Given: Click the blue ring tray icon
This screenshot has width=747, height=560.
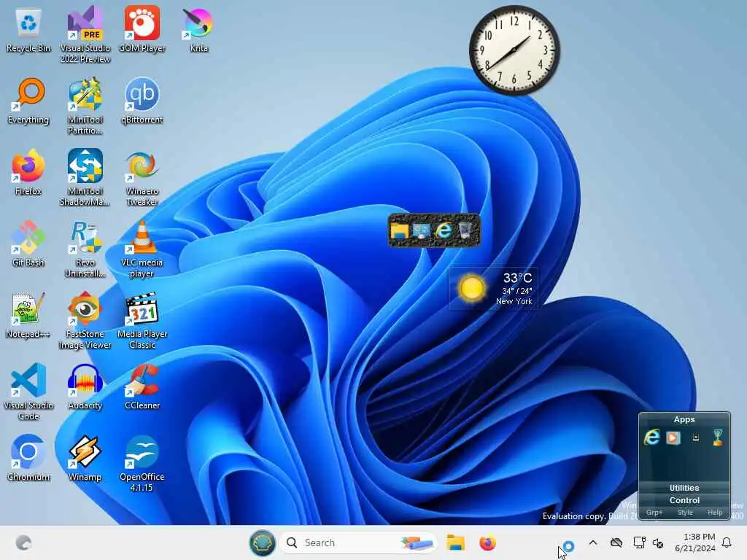Looking at the screenshot, I should [568, 546].
